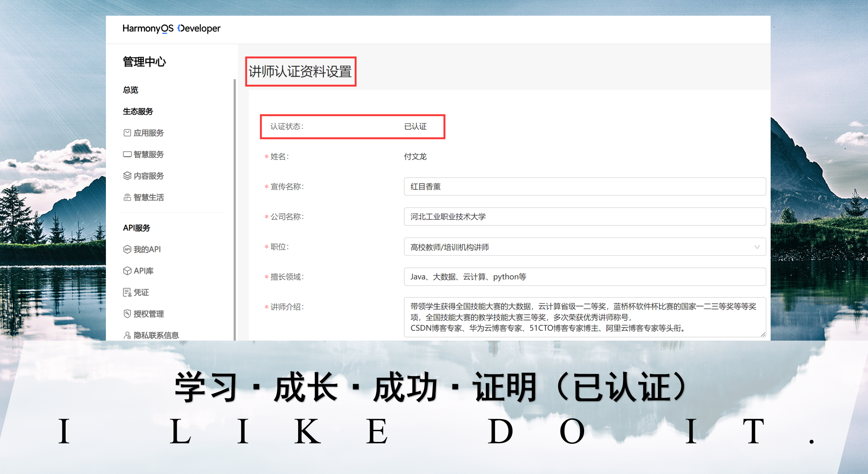The image size is (868, 474).
Task: Click the 凭证 certificate icon
Action: click(x=127, y=292)
